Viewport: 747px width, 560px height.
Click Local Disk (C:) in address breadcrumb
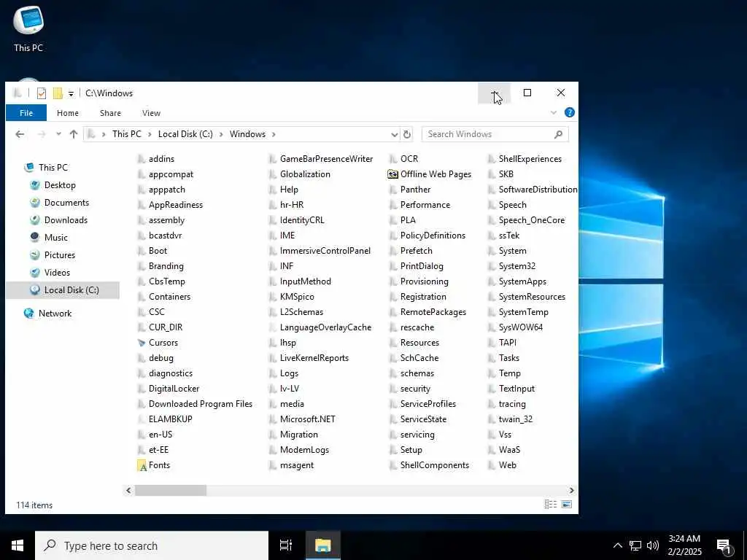pos(185,134)
